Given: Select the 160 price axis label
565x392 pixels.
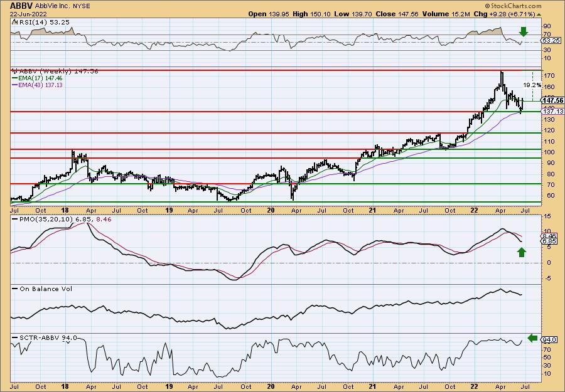Looking at the screenshot, I should tap(549, 87).
